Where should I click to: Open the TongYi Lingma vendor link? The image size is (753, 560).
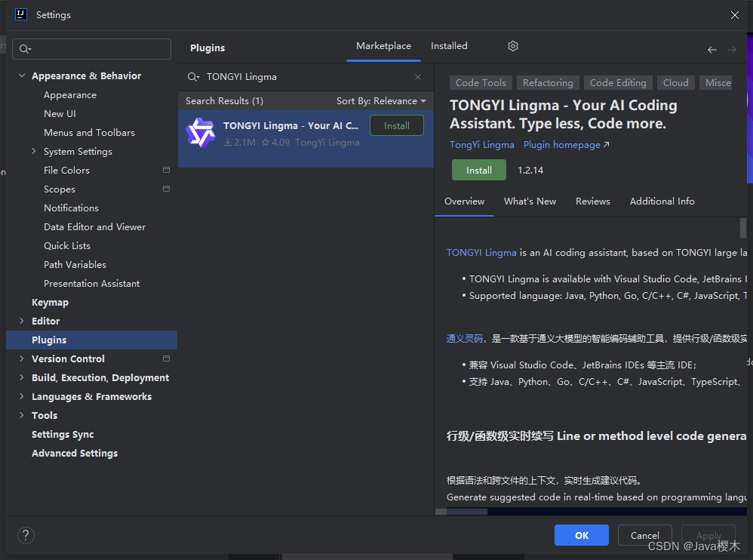pyautogui.click(x=481, y=145)
